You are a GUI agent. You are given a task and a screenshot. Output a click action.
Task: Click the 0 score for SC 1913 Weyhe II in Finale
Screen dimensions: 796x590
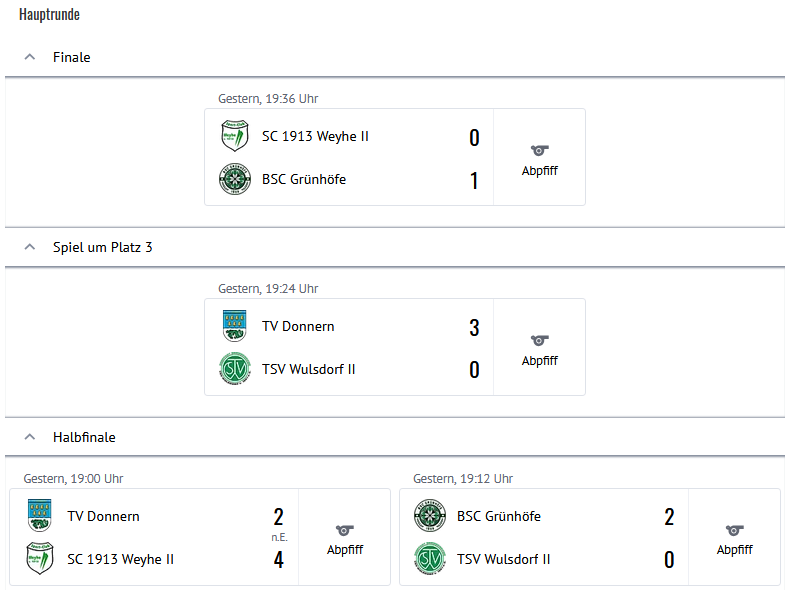474,138
